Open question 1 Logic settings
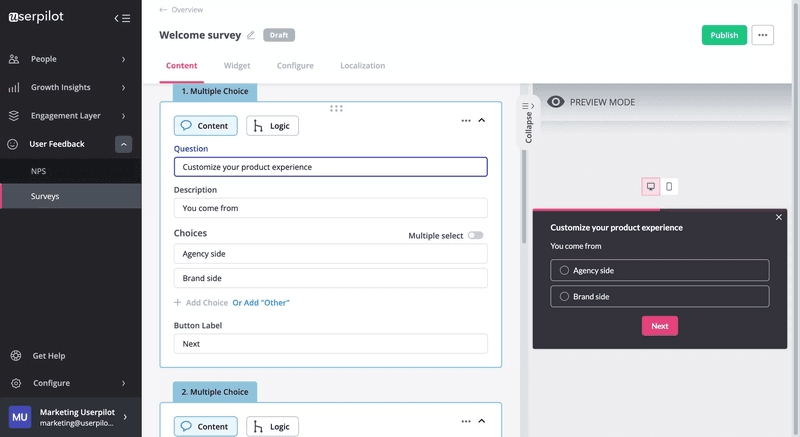The image size is (800, 437). pos(272,126)
